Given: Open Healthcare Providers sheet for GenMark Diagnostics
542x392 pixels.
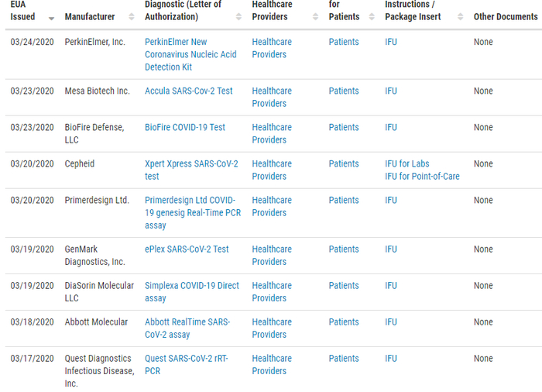Looking at the screenshot, I should coord(272,255).
